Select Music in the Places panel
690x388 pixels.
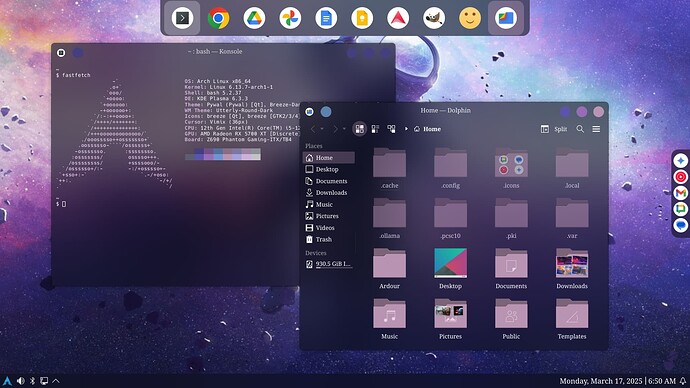click(x=329, y=204)
